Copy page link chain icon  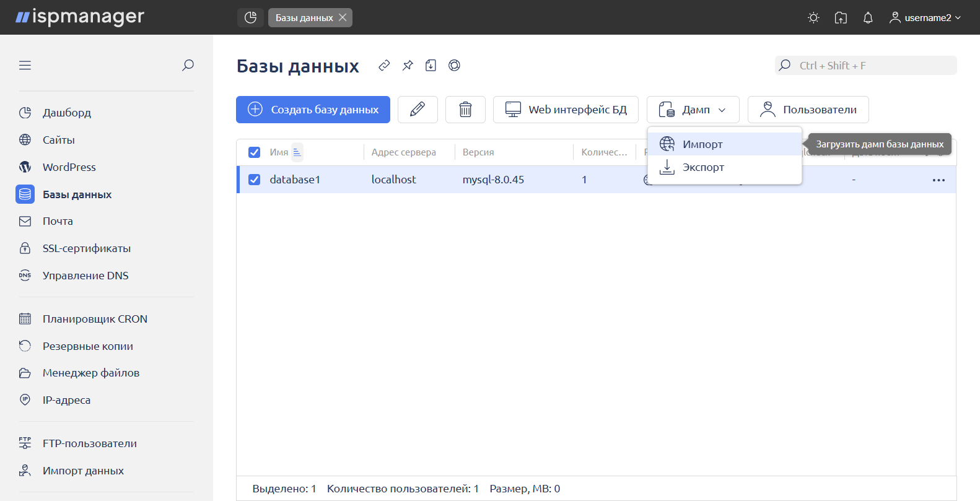point(384,66)
